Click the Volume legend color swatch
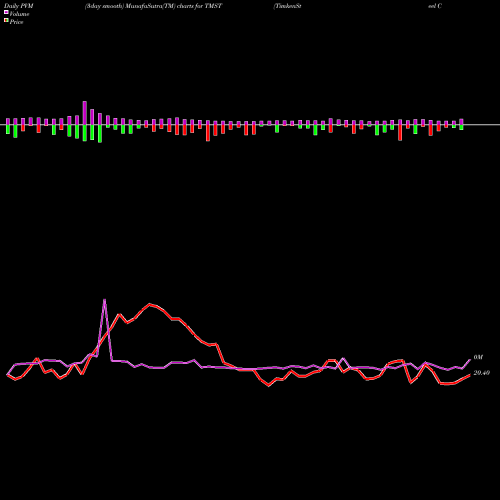The height and width of the screenshot is (500, 500). pos(6,12)
